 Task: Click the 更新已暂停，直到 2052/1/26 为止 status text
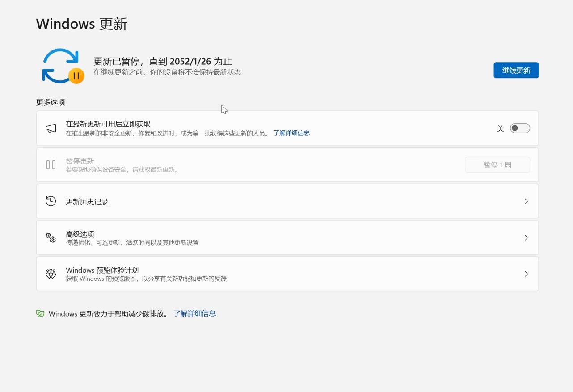163,62
